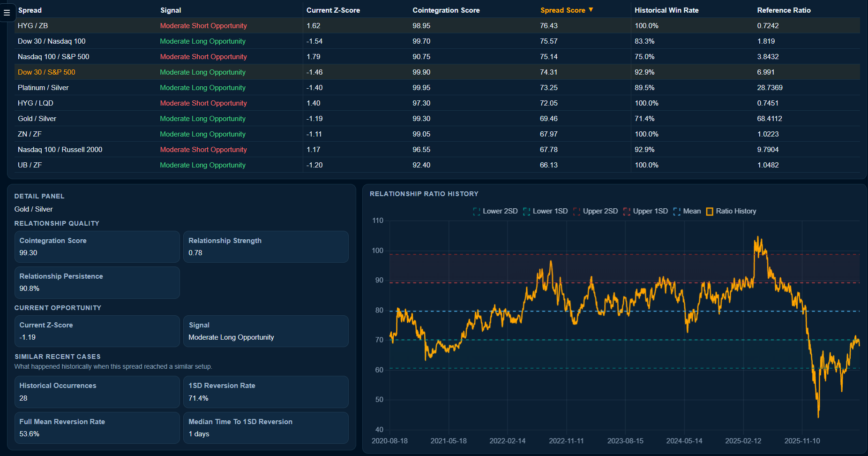The width and height of the screenshot is (868, 456).
Task: Sort table by Historical Win Rate column
Action: pos(666,10)
